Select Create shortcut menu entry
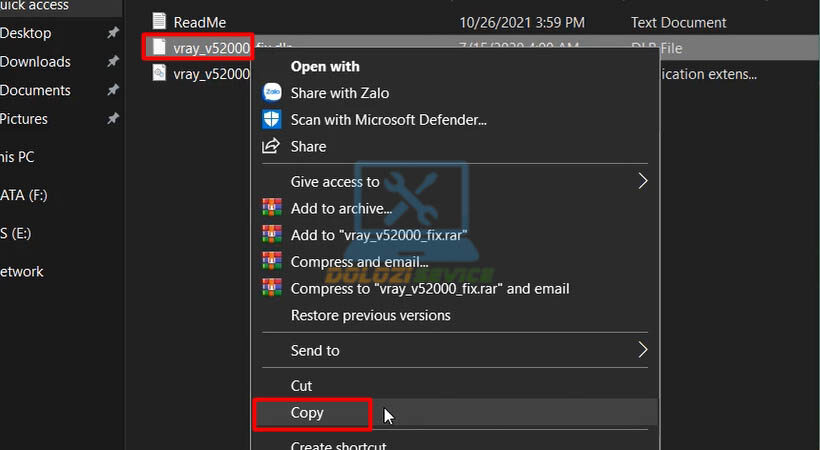This screenshot has width=820, height=450. point(338,445)
